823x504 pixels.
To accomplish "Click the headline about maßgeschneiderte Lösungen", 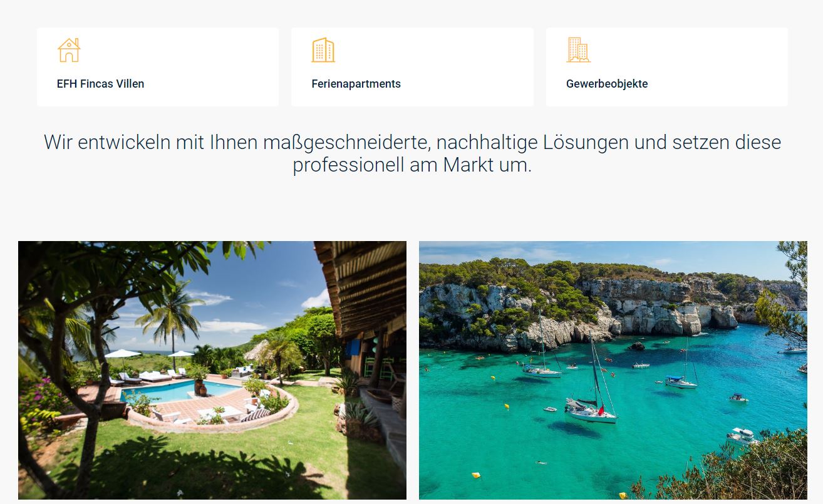I will click(412, 153).
